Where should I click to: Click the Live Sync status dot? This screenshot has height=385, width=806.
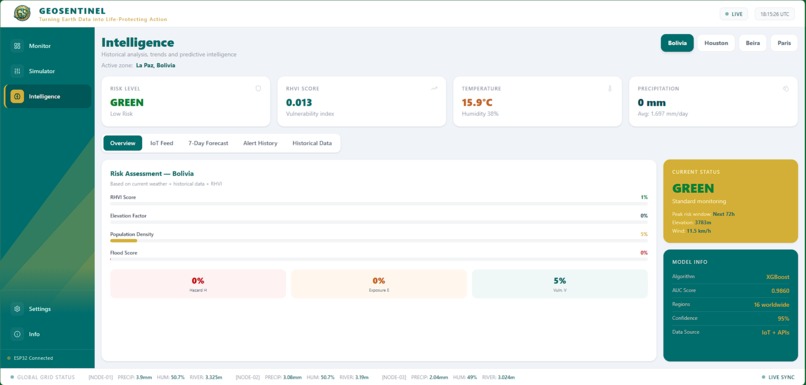tap(763, 377)
